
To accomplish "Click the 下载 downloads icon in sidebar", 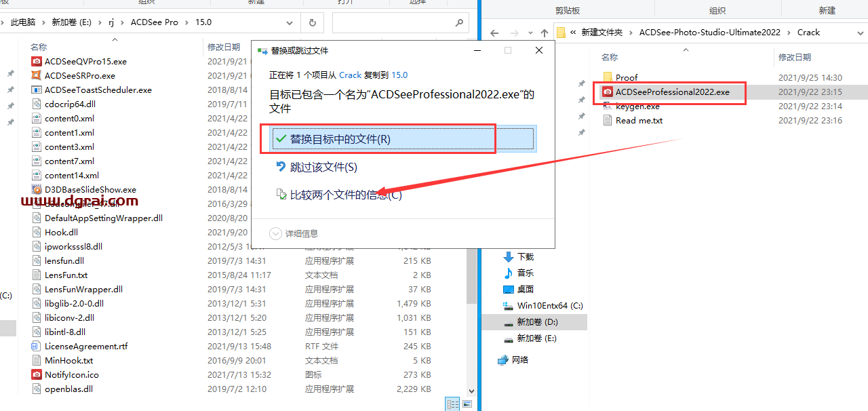I will tap(509, 256).
